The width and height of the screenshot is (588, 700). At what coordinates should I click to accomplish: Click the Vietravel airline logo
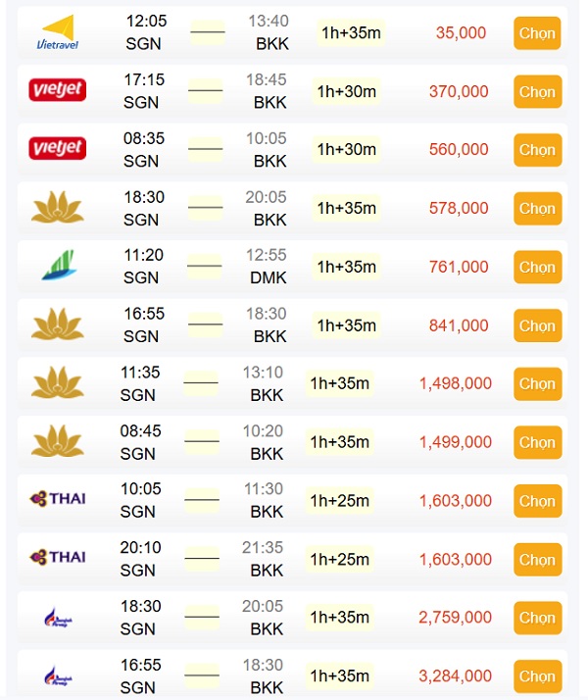click(x=58, y=32)
